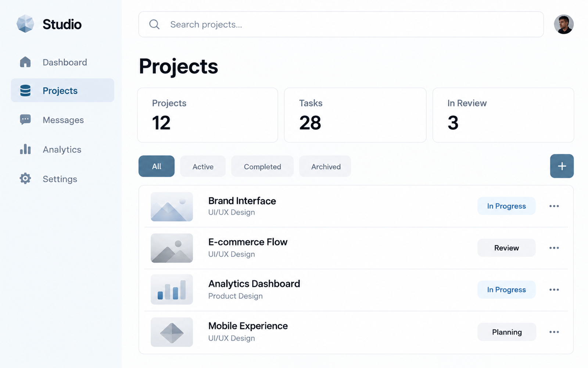Image resolution: width=588 pixels, height=368 pixels.
Task: Focus the Search projects input field
Action: click(x=341, y=24)
